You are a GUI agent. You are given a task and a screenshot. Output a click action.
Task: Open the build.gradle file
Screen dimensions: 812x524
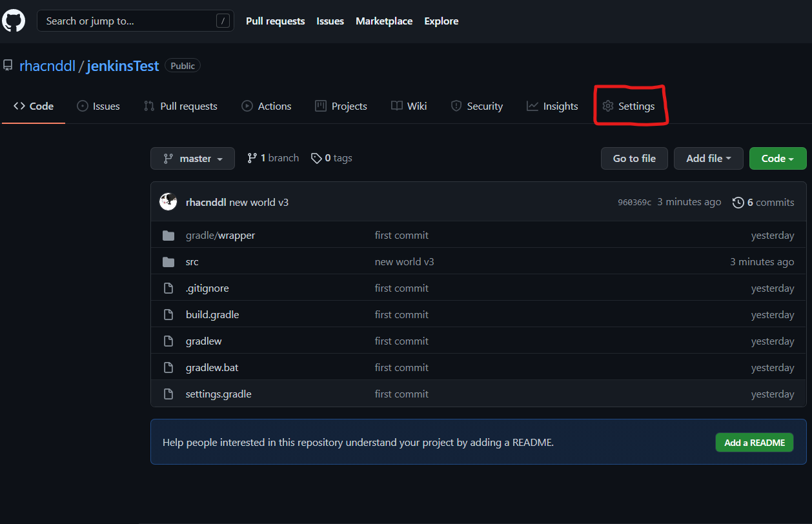(x=212, y=315)
